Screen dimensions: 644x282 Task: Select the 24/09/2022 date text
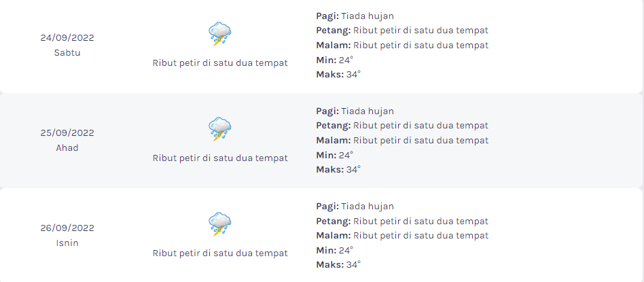tap(67, 38)
